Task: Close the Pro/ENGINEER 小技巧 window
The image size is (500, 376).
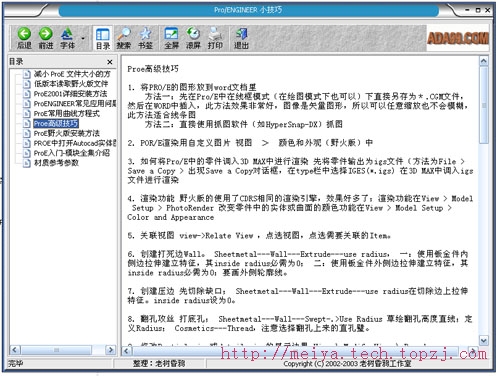Action: click(x=487, y=10)
